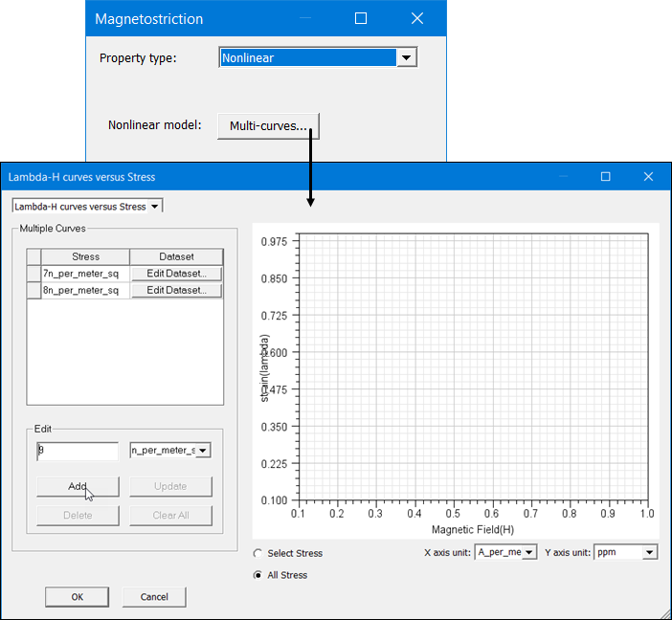Click the stress value input field
Screen dimensions: 672x620
[77, 451]
